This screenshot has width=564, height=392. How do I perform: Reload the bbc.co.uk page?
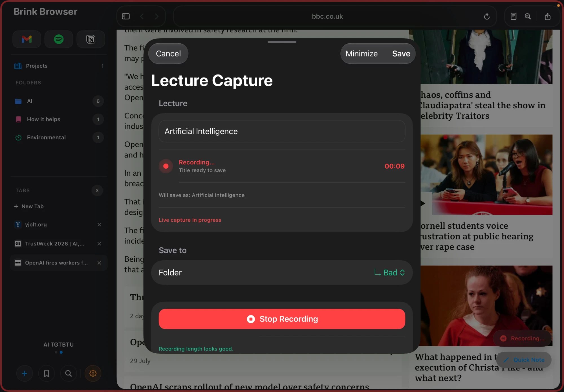tap(487, 16)
